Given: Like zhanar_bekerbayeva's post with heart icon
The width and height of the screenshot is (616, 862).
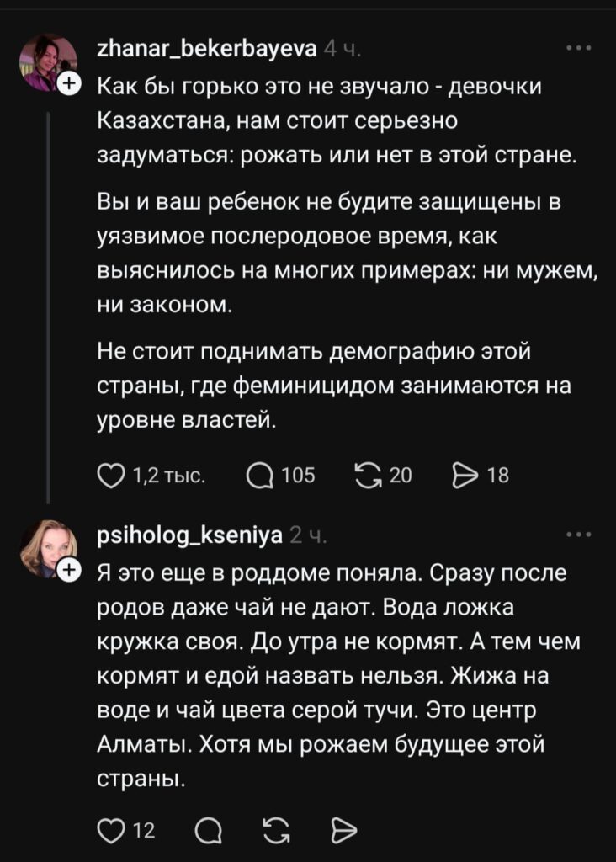Looking at the screenshot, I should point(110,476).
